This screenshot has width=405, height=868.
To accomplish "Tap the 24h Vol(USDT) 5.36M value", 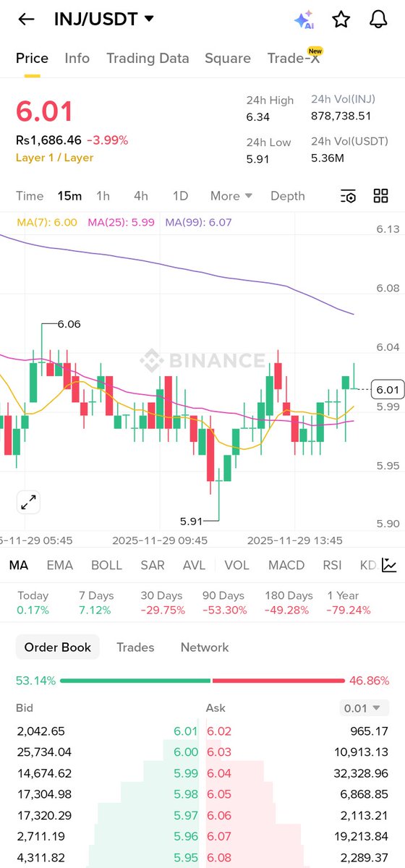I will 328,158.
